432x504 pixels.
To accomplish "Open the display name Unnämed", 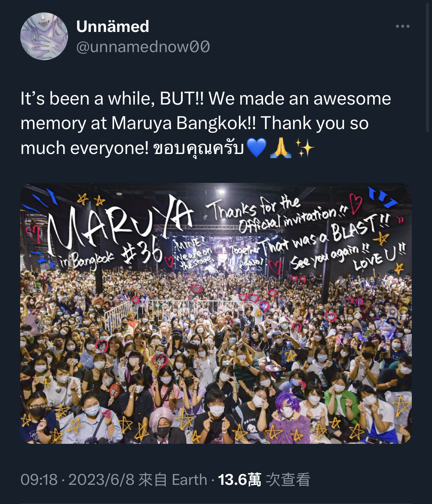I will [113, 26].
